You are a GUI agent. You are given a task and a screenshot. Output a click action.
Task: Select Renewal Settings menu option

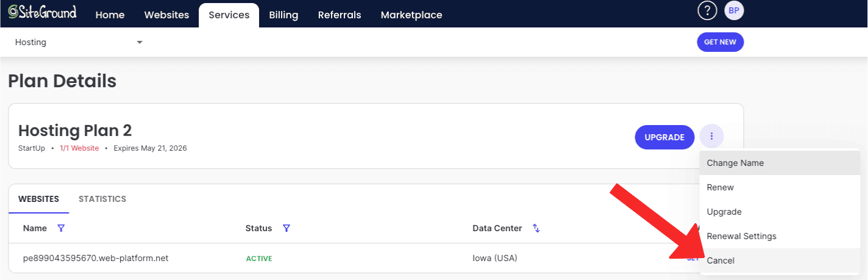click(741, 236)
